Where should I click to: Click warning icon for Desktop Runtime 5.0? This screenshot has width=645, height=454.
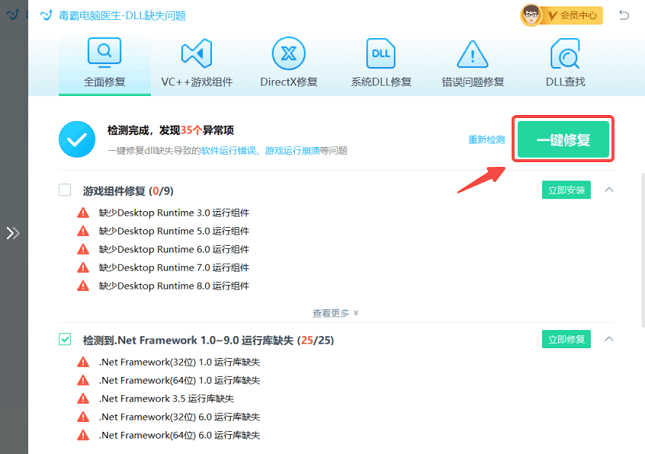(x=83, y=231)
